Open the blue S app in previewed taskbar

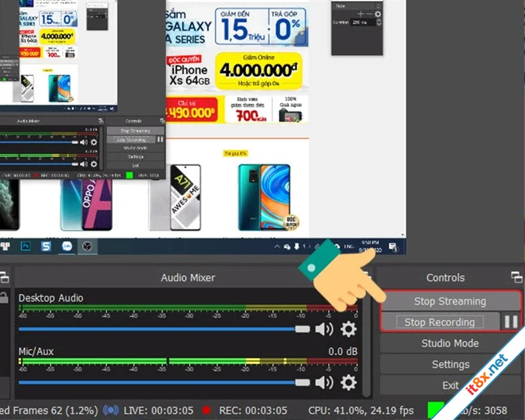point(46,246)
